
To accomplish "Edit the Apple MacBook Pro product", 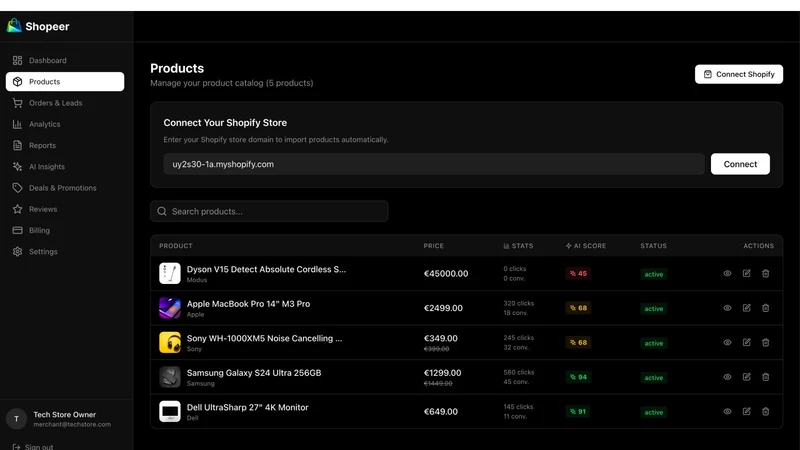I will [746, 308].
